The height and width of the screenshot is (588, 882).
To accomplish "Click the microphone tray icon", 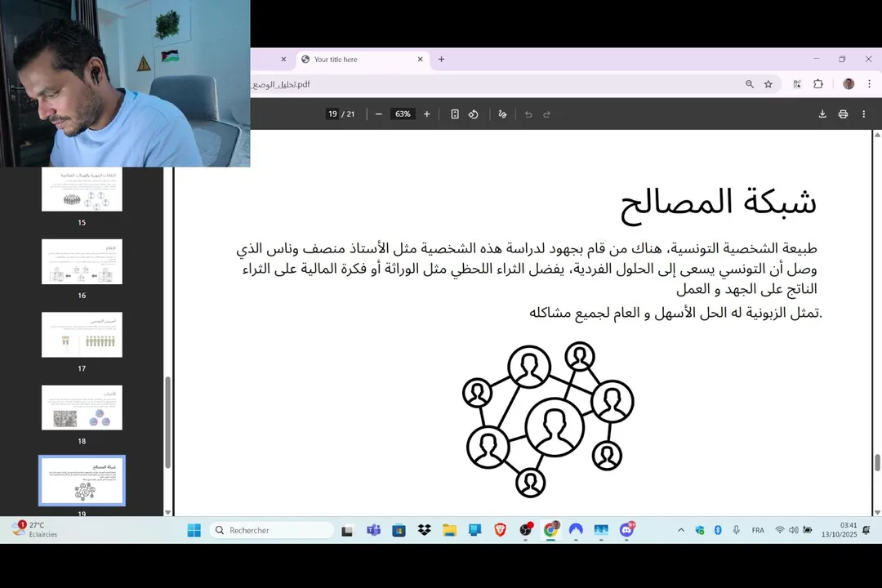I will pos(736,530).
